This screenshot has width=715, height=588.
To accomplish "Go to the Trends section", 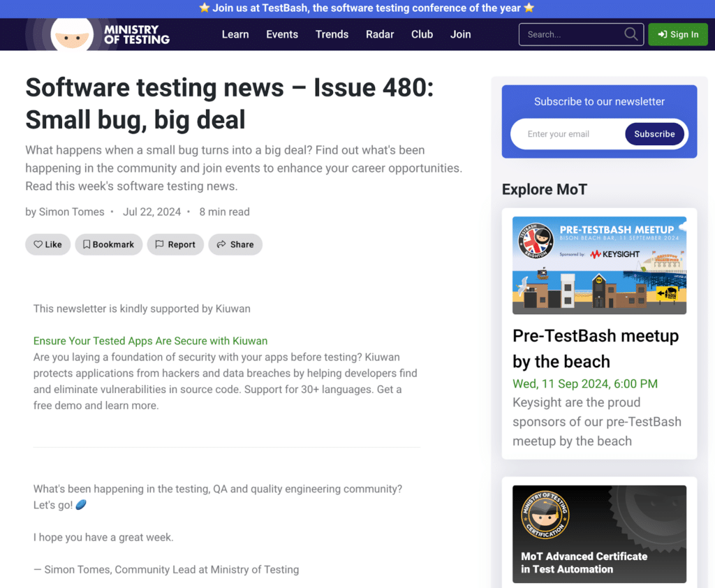I will 332,34.
